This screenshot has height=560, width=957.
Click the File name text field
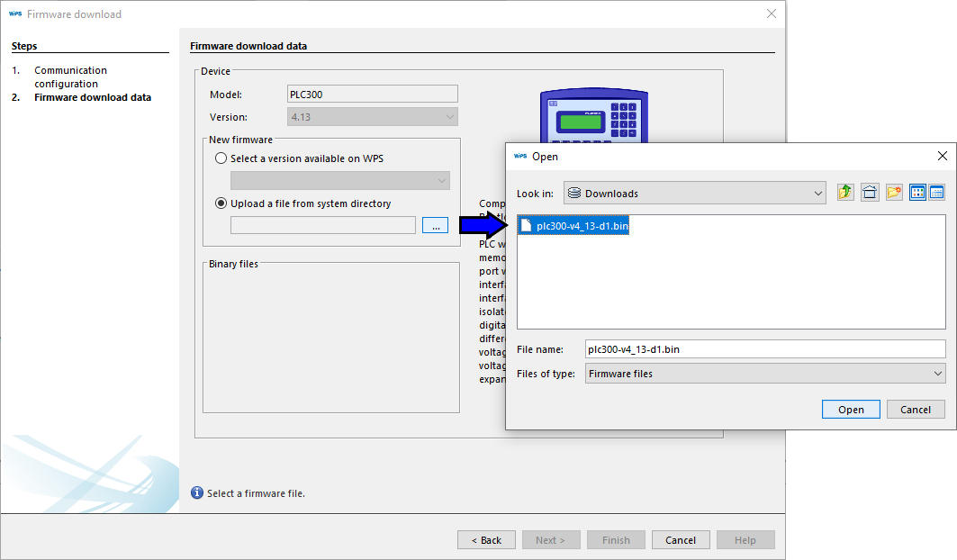tap(764, 349)
